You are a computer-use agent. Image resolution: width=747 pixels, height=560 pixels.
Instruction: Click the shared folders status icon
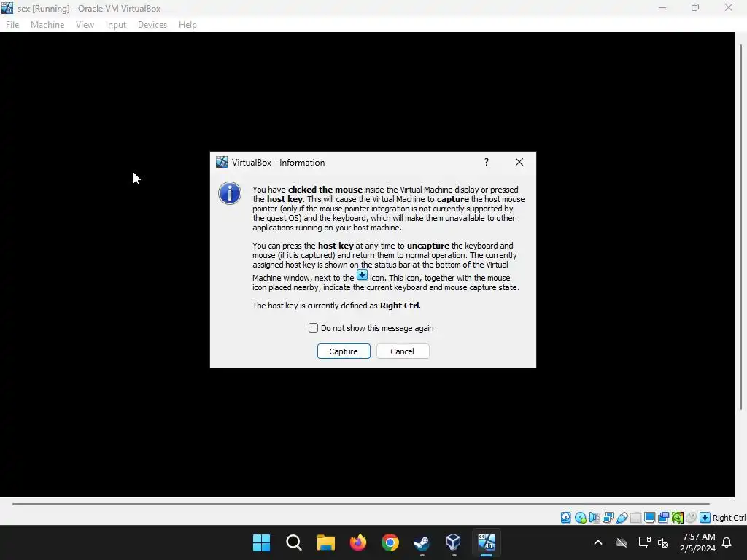tap(635, 518)
